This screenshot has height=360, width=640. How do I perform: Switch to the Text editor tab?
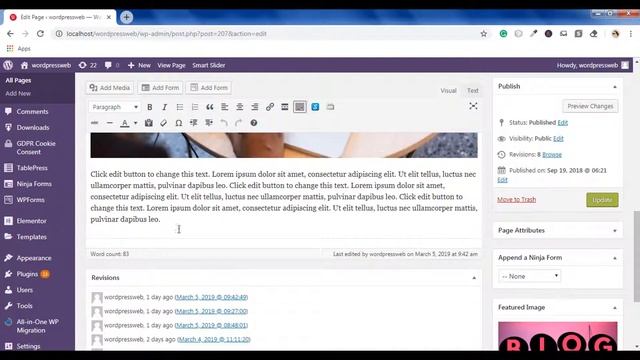(473, 90)
